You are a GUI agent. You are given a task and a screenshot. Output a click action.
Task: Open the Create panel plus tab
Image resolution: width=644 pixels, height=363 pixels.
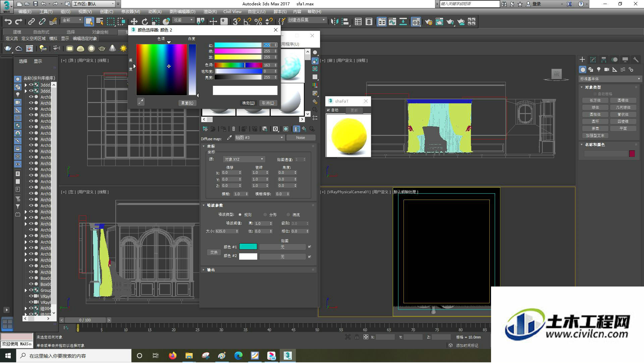582,59
